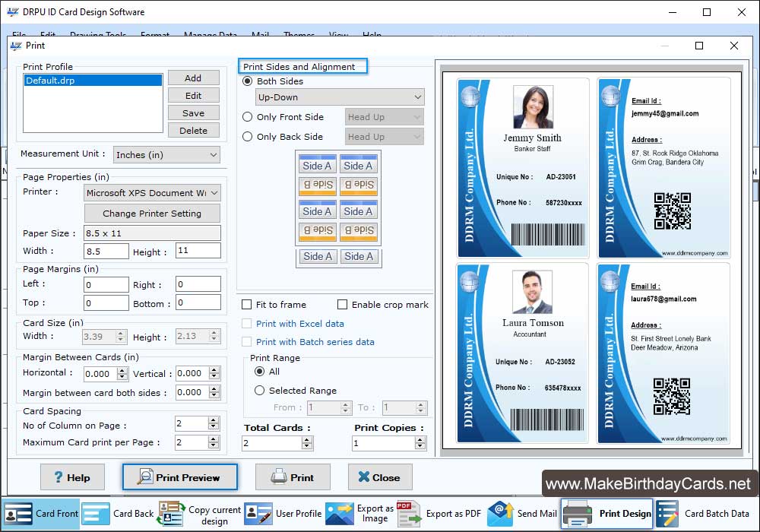Adjust the Horizontal margin spinner

[122, 374]
